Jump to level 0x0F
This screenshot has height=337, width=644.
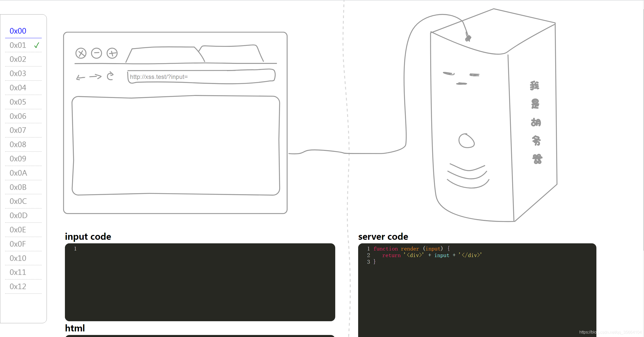[18, 244]
